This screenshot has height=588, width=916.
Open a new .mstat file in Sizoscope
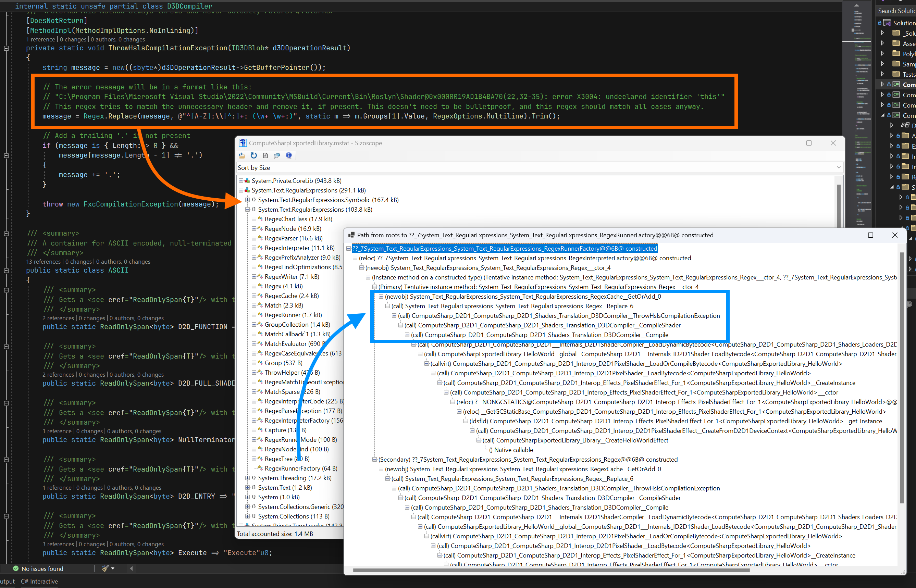coord(242,155)
